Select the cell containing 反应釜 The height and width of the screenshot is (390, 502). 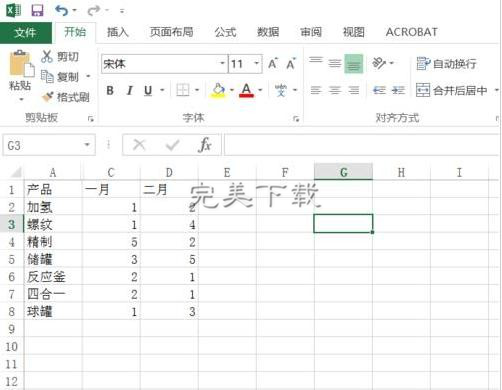(x=53, y=276)
